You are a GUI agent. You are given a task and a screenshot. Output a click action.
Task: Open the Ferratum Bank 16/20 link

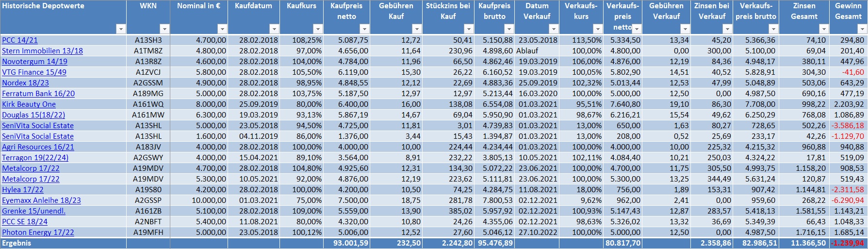point(38,94)
